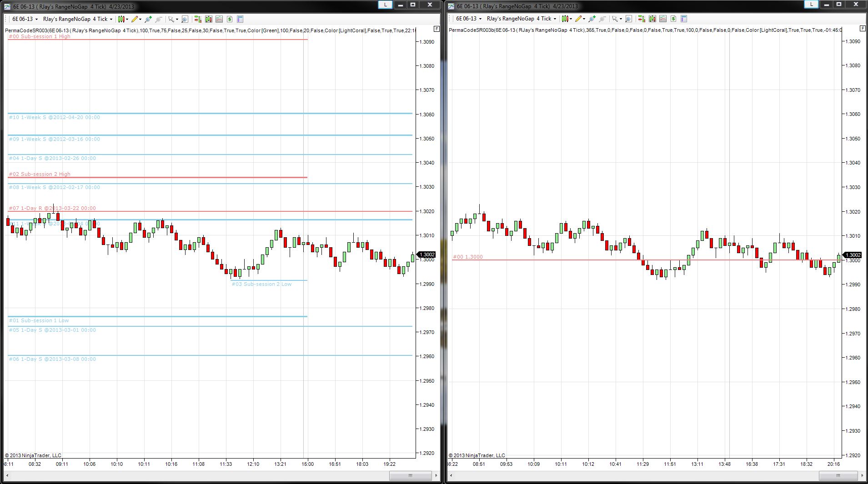
Task: Click the '#05 1-Day S @2013-03-01' label
Action: point(52,330)
